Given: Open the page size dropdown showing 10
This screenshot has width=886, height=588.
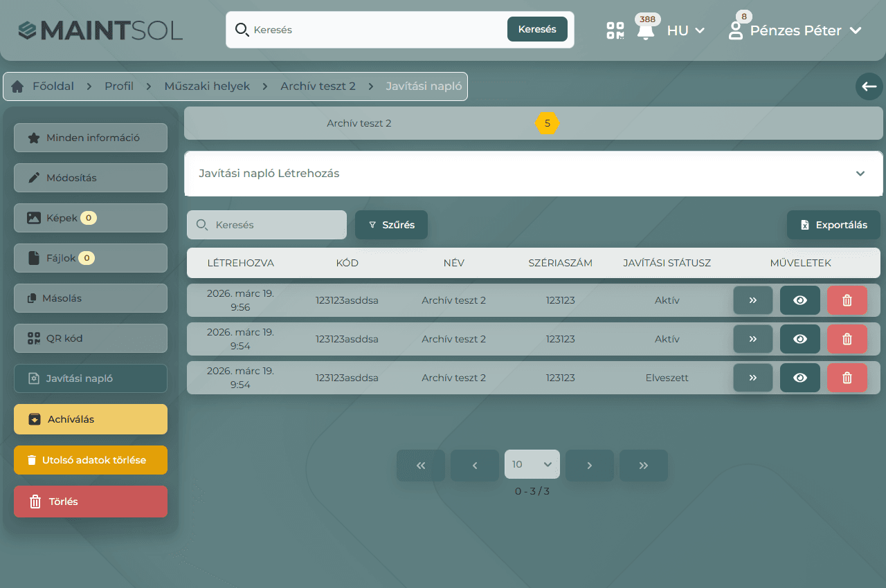Looking at the screenshot, I should coord(532,465).
